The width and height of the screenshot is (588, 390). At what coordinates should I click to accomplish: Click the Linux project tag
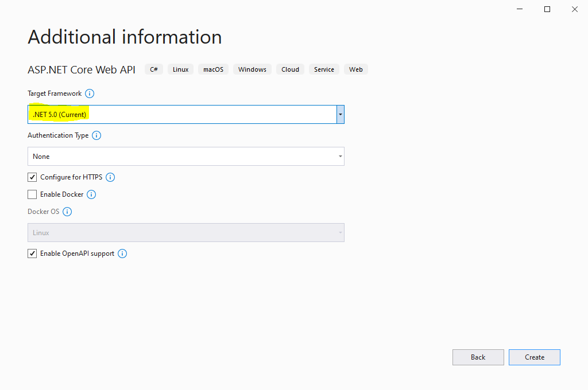coord(180,69)
